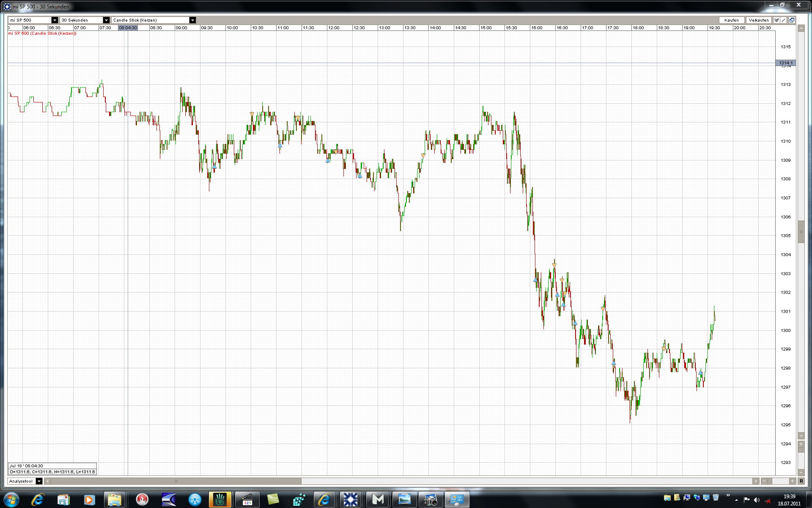Click horizontal zoom minus button

pyautogui.click(x=764, y=481)
